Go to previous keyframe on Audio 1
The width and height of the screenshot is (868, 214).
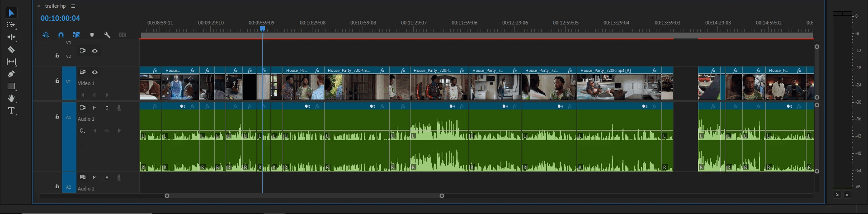coord(95,131)
